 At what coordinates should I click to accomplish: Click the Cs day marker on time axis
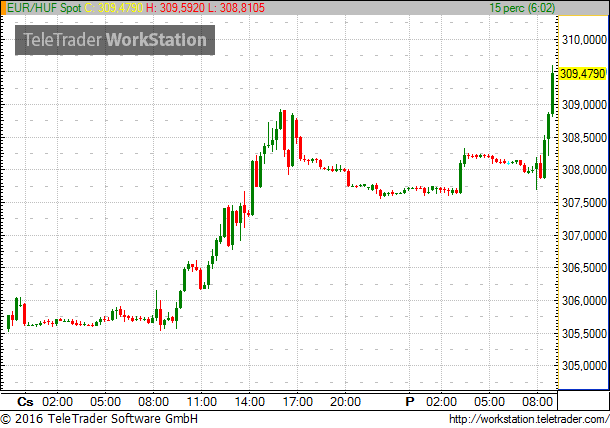(x=25, y=402)
